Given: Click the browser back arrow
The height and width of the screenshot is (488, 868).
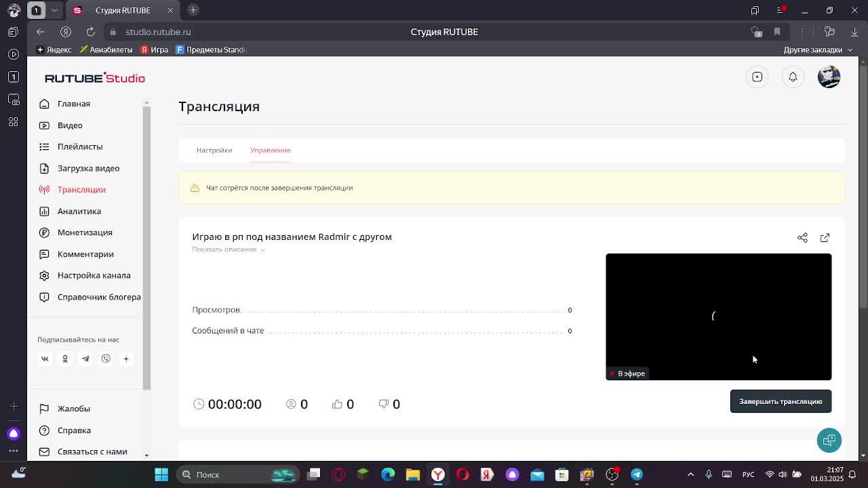Looking at the screenshot, I should 41,32.
